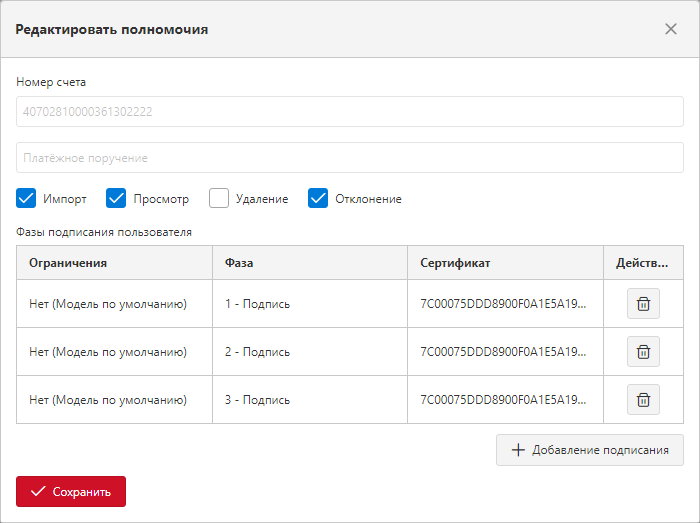Click the Ограничения column header

tap(114, 263)
